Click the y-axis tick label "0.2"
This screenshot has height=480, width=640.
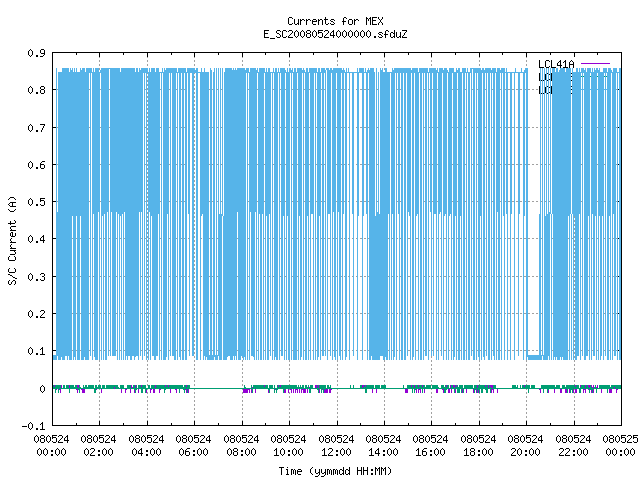tap(36, 314)
